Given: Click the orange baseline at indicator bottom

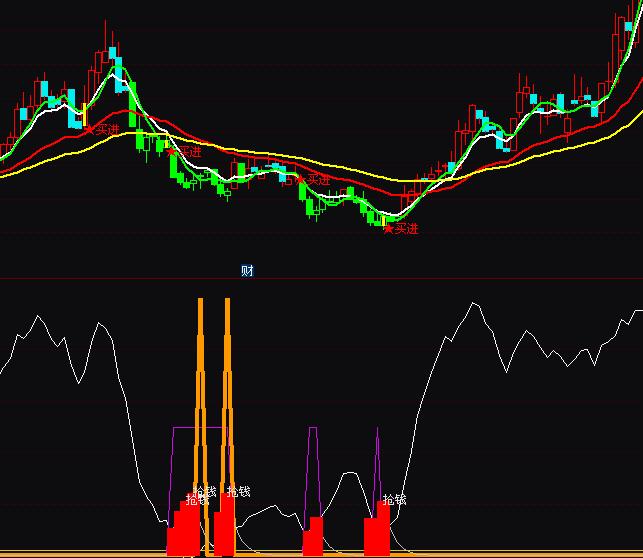Looking at the screenshot, I should [100, 553].
